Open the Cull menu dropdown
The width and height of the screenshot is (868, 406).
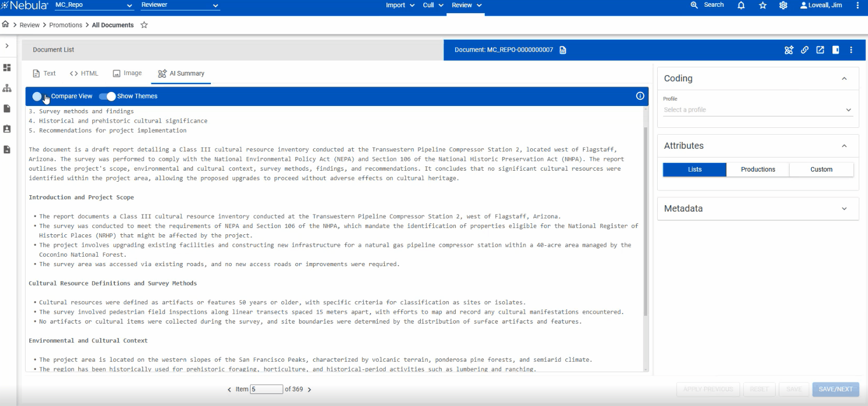(433, 5)
